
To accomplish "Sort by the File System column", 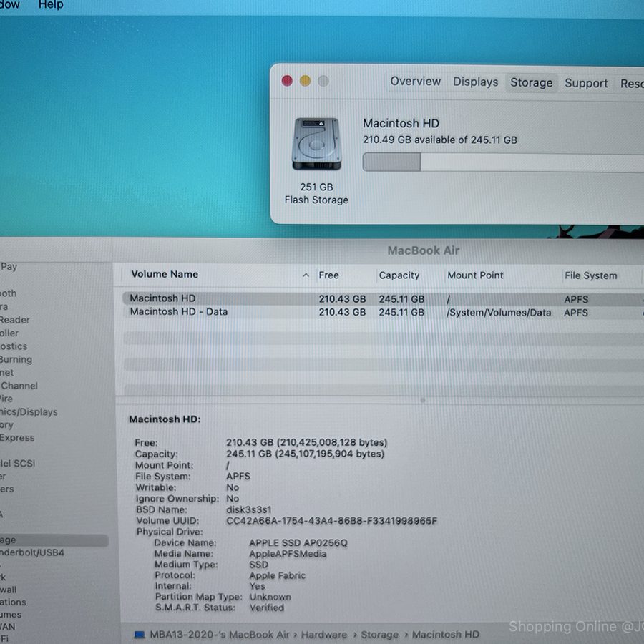I will tap(590, 275).
